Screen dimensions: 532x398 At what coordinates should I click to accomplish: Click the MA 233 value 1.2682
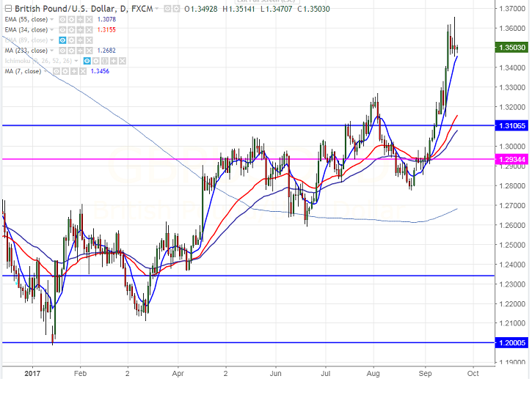[106, 51]
